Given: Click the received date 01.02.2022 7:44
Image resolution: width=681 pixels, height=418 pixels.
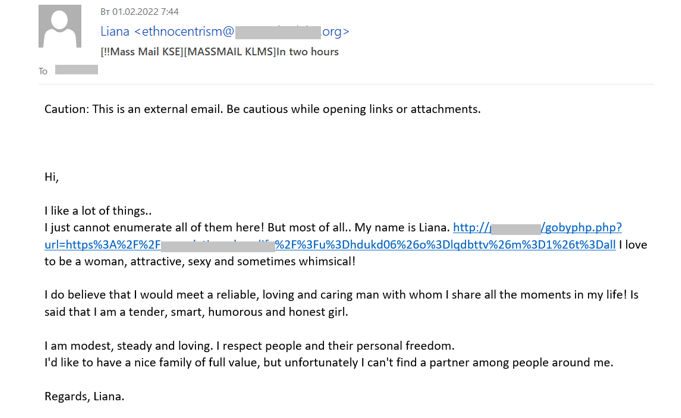Looking at the screenshot, I should [x=139, y=12].
